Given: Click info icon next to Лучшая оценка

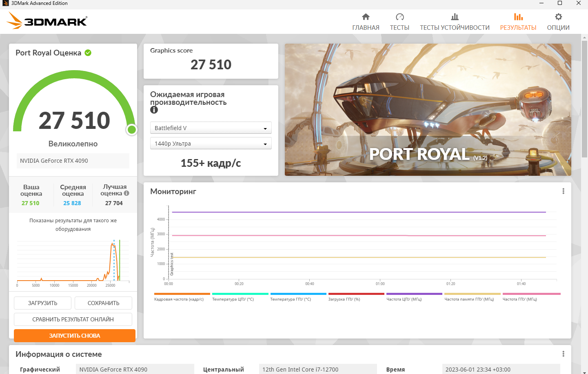Looking at the screenshot, I should 126,193.
